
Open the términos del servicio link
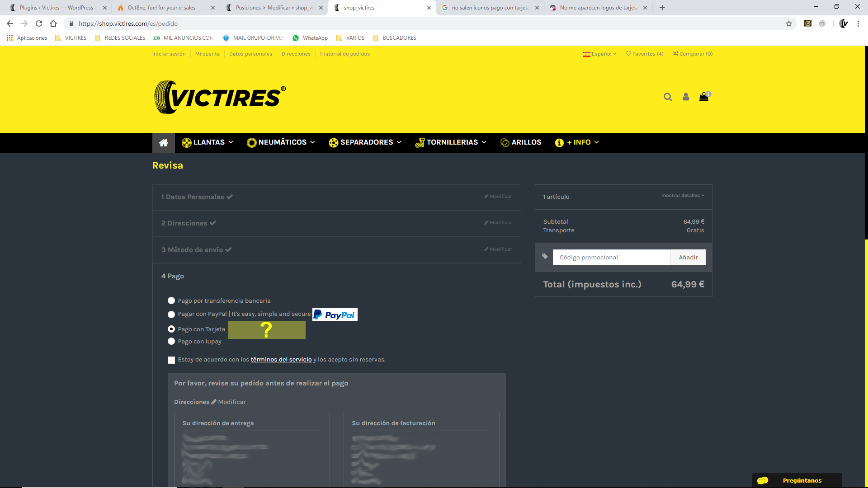click(x=281, y=360)
